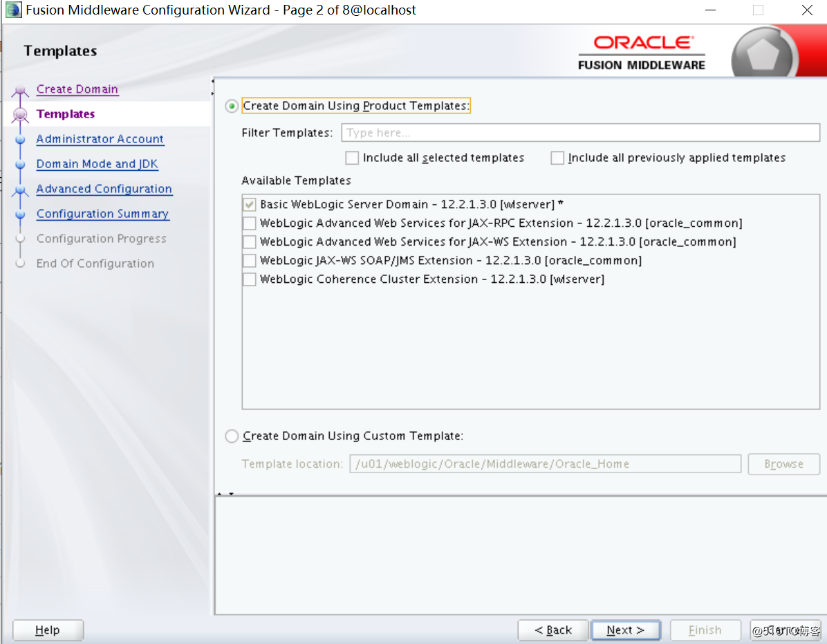Check WebLogic Advanced Web Services JAX-WS Extension
This screenshot has height=644, width=827.
tap(250, 241)
